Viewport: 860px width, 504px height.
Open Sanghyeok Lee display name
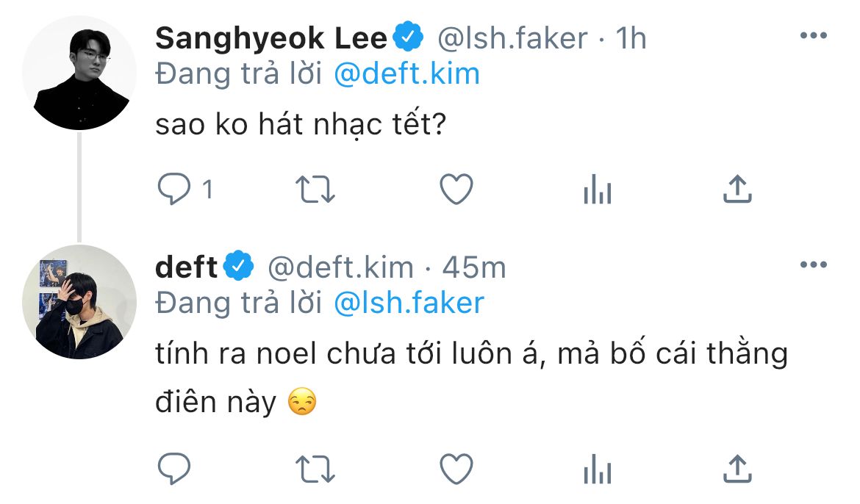pos(270,38)
